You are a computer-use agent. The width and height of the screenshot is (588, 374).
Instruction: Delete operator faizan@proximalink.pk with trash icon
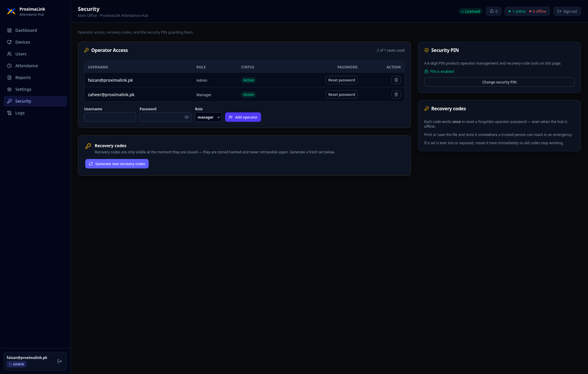coord(396,80)
